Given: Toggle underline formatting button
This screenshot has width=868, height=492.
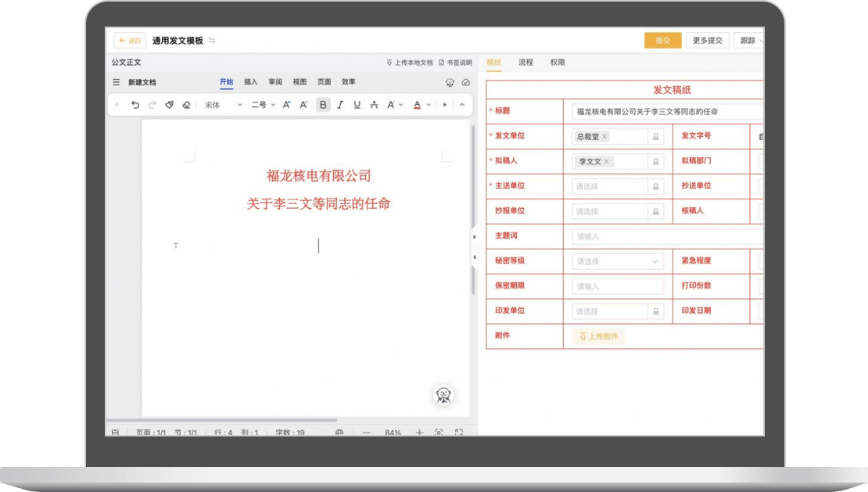Looking at the screenshot, I should pyautogui.click(x=357, y=105).
